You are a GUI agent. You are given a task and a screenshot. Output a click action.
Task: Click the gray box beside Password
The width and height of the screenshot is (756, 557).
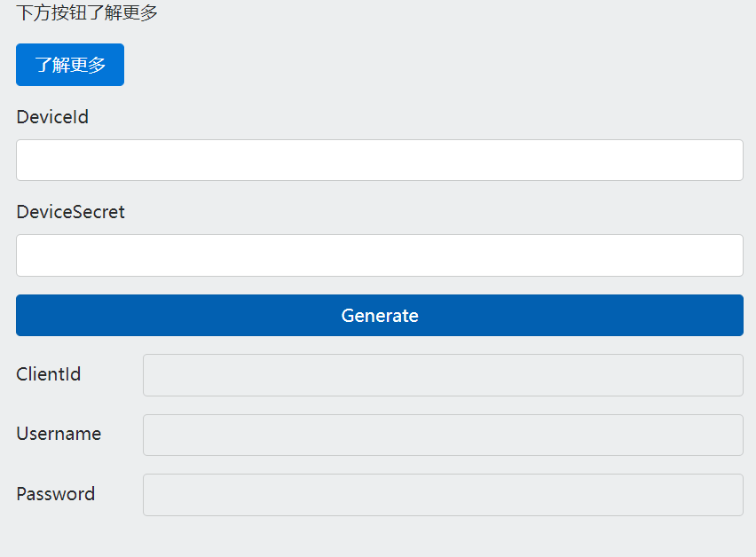tap(443, 494)
